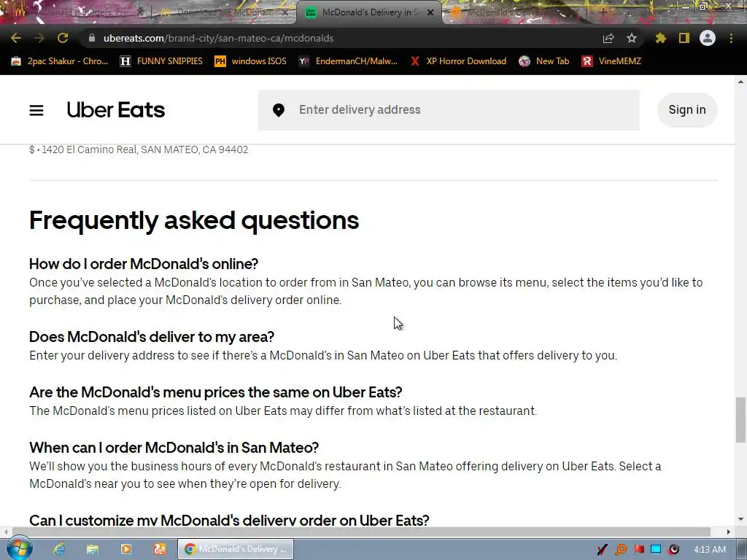Close the McDonald's Delivery tab
The image size is (747, 560).
point(430,12)
